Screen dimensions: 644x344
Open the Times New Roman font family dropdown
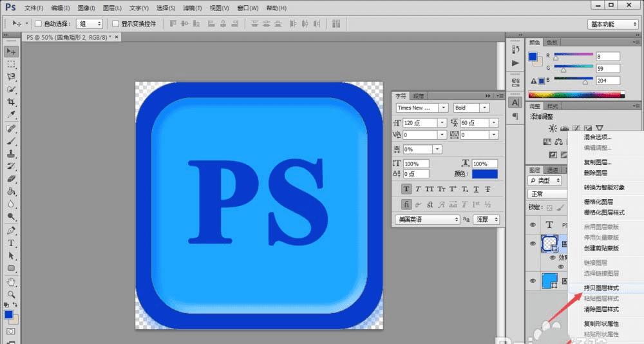click(443, 108)
